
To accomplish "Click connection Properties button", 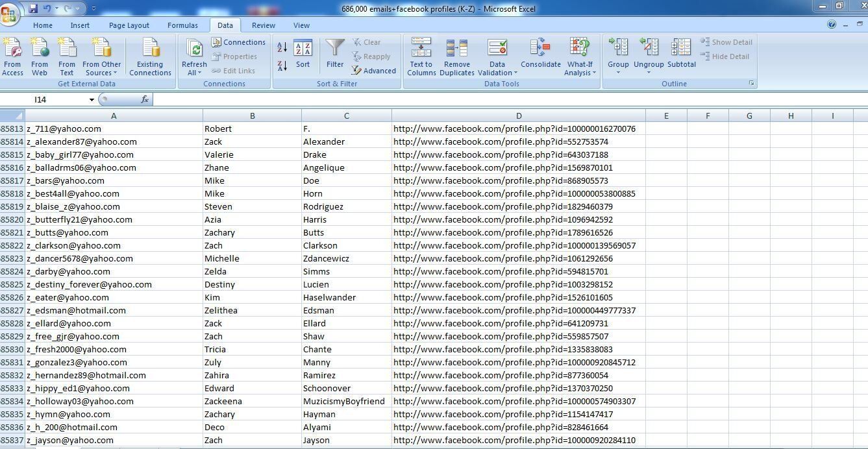I will coord(234,56).
